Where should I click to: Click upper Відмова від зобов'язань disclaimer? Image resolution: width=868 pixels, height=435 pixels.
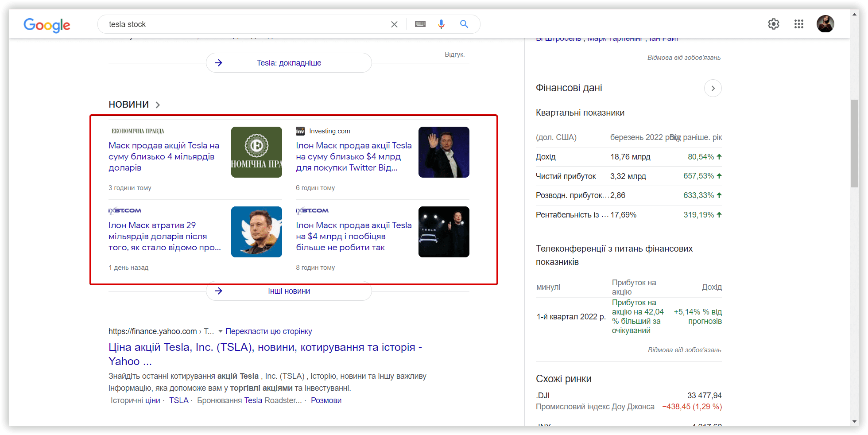(684, 58)
